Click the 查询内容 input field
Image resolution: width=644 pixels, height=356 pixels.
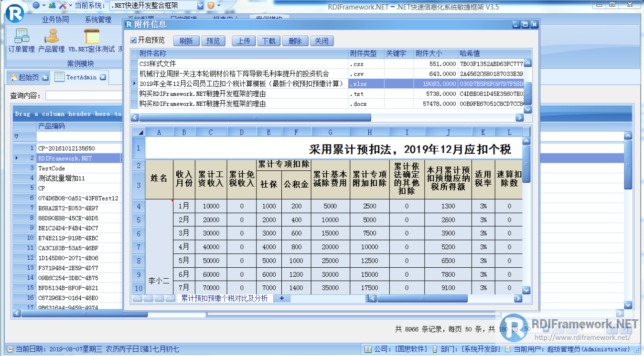[x=84, y=96]
